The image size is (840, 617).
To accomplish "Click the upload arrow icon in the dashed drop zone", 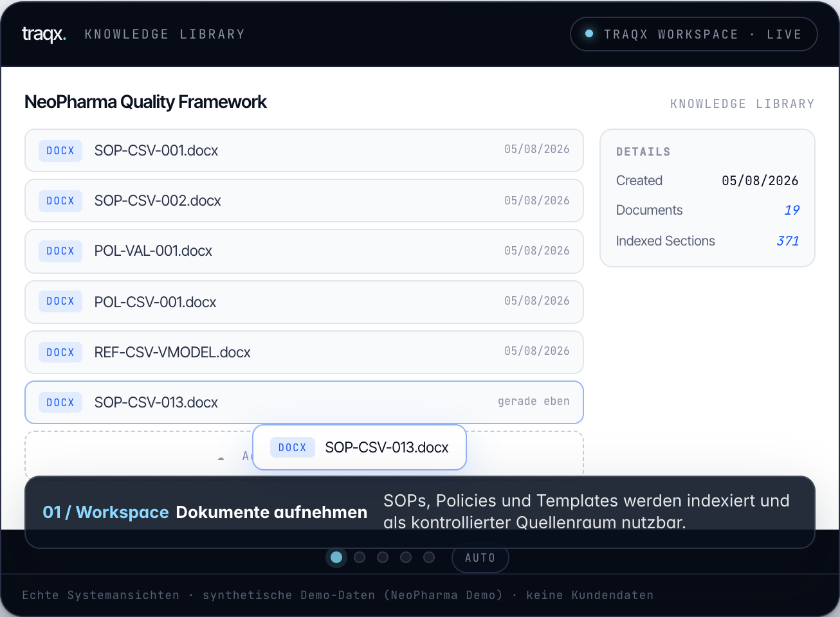I will pos(221,458).
